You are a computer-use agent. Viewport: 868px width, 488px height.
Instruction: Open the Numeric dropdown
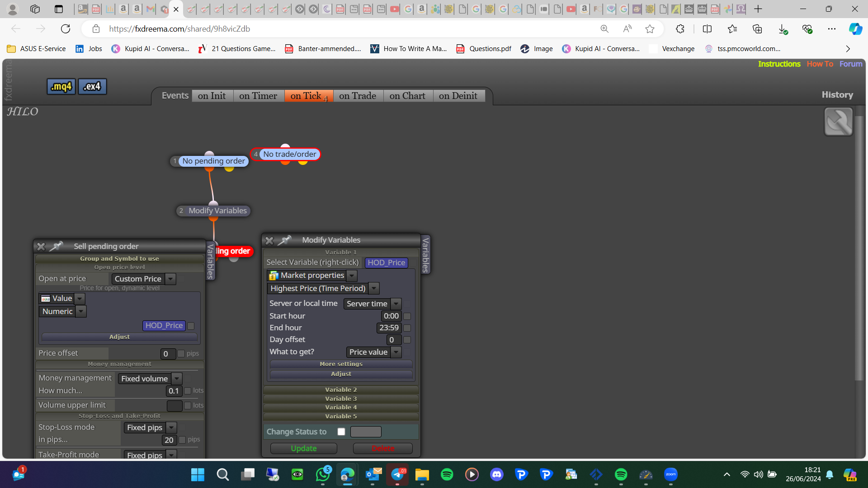[x=62, y=311]
